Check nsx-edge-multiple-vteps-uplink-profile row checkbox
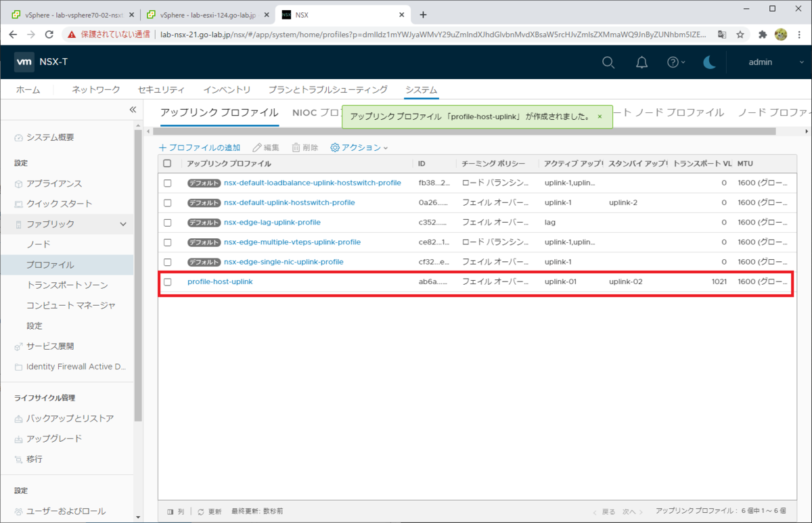The height and width of the screenshot is (523, 812). [x=168, y=242]
